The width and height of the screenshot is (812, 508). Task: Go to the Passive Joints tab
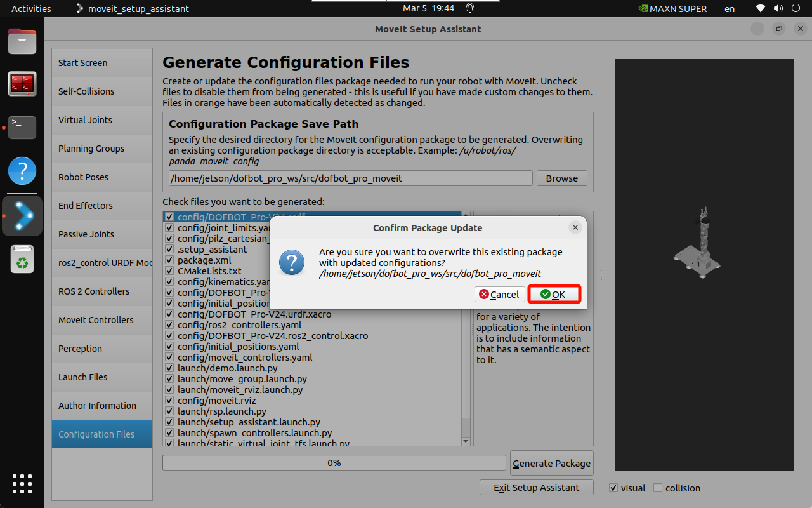tap(102, 234)
